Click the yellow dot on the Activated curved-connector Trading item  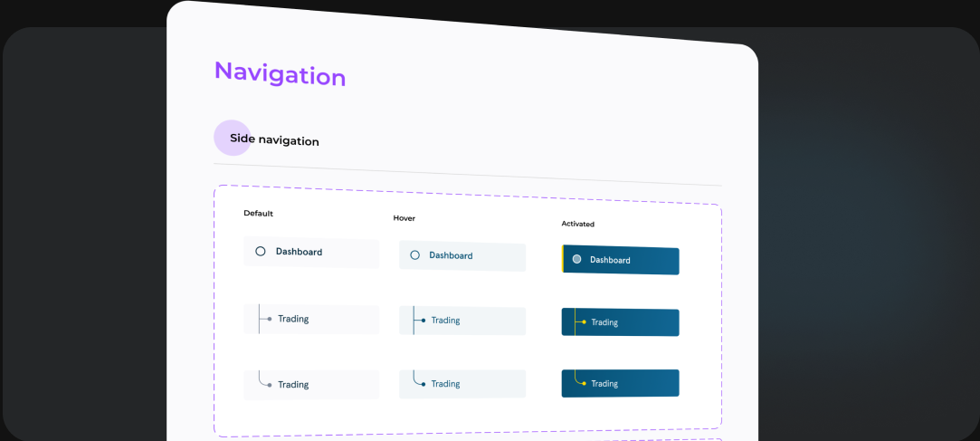584,383
